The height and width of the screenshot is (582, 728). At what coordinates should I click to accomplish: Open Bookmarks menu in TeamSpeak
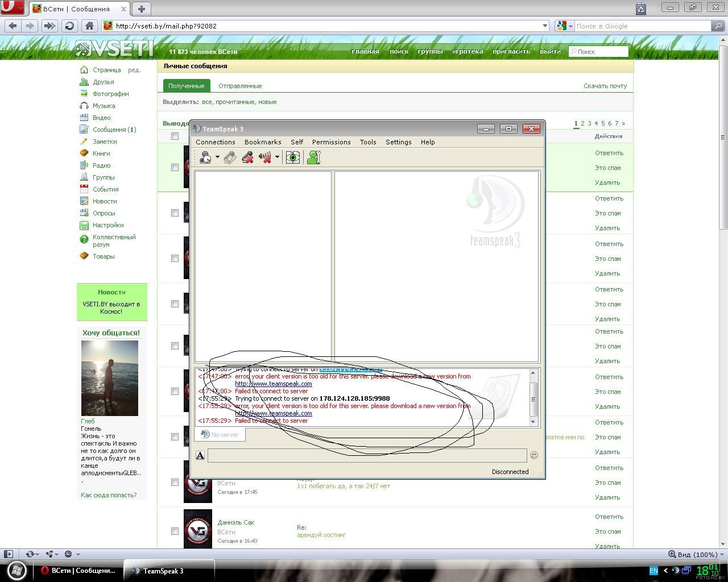pyautogui.click(x=263, y=142)
